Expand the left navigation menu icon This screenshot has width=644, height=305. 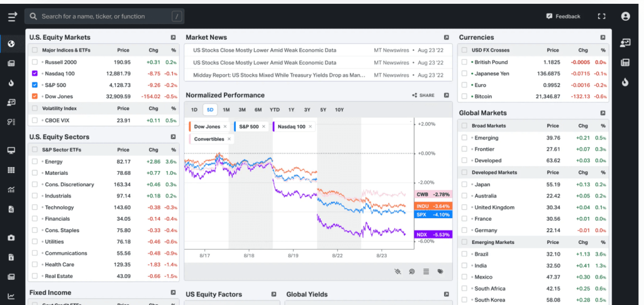click(x=13, y=16)
